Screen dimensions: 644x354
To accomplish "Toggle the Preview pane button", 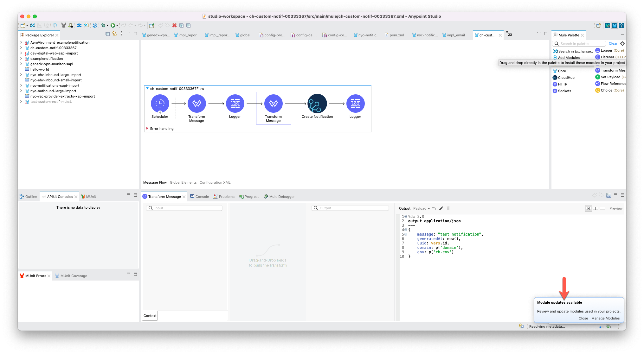I will [x=616, y=208].
